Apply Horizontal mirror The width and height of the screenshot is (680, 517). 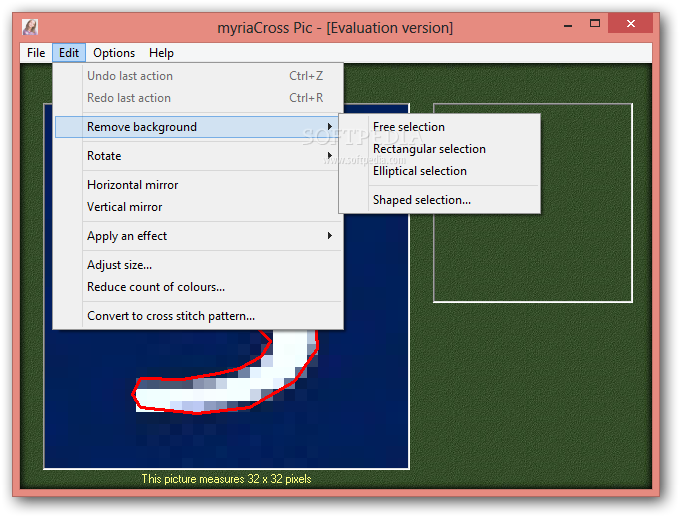click(x=198, y=185)
